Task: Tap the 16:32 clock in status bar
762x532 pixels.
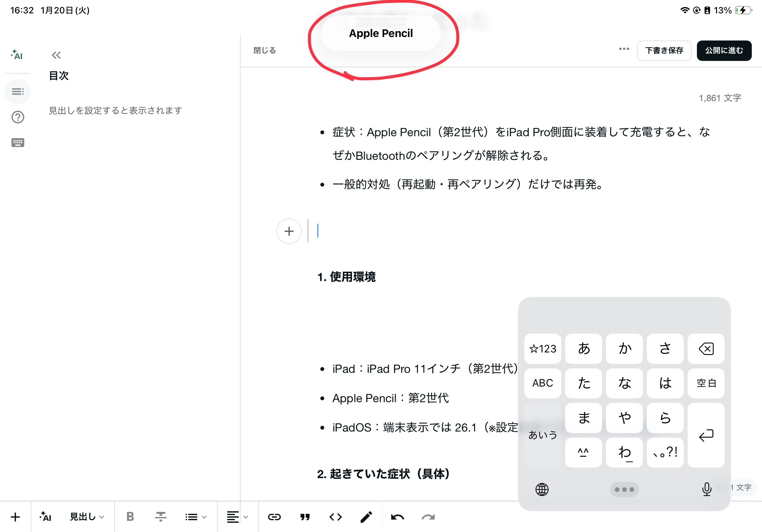Action: click(x=22, y=10)
